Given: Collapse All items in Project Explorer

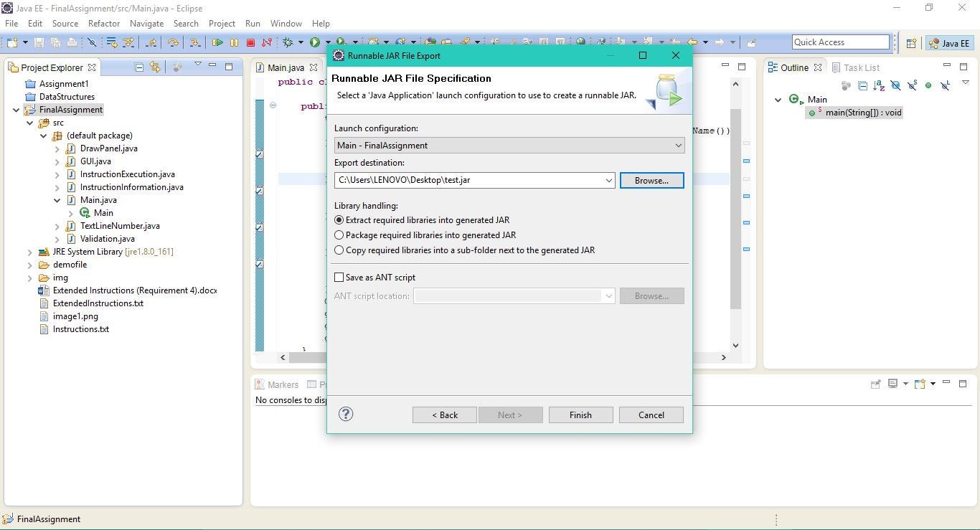Looking at the screenshot, I should [139, 67].
